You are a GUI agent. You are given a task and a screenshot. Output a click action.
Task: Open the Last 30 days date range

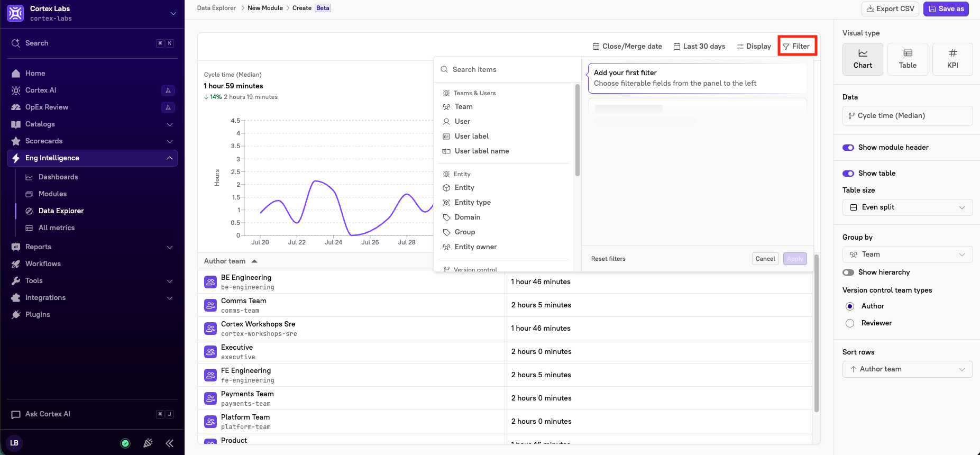699,47
